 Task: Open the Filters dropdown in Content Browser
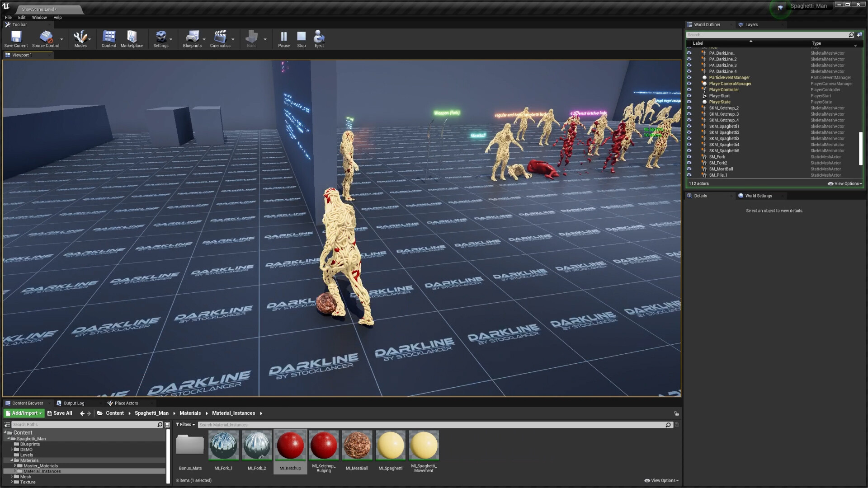coord(185,424)
